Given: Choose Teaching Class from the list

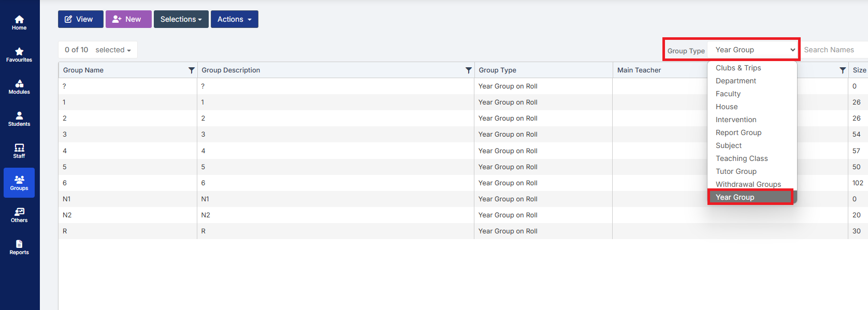Looking at the screenshot, I should (x=742, y=158).
